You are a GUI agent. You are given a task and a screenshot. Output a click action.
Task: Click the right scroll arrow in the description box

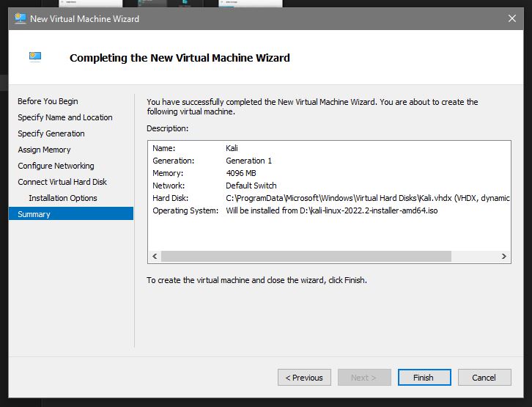click(504, 257)
